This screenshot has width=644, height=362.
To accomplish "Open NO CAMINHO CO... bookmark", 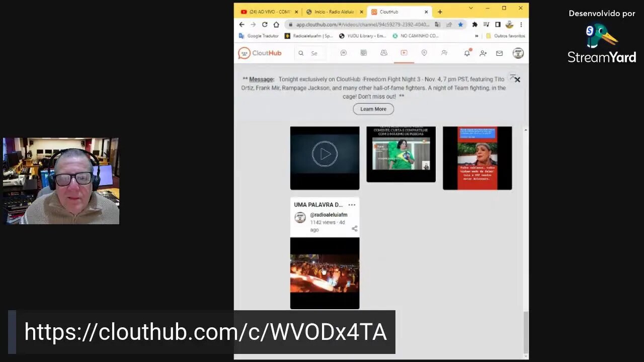I will point(416,36).
